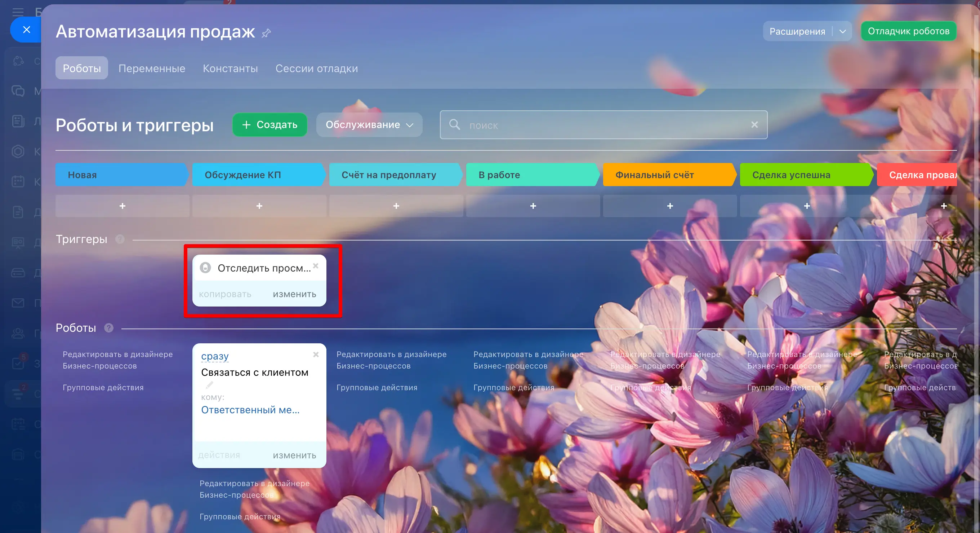Delete the Связаться с клиентом robot
Image resolution: width=980 pixels, height=533 pixels.
316,354
